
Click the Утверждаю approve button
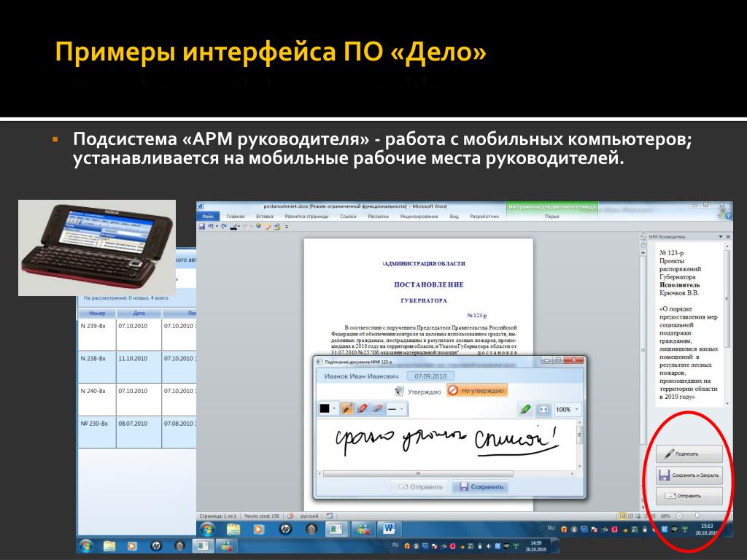(x=418, y=392)
